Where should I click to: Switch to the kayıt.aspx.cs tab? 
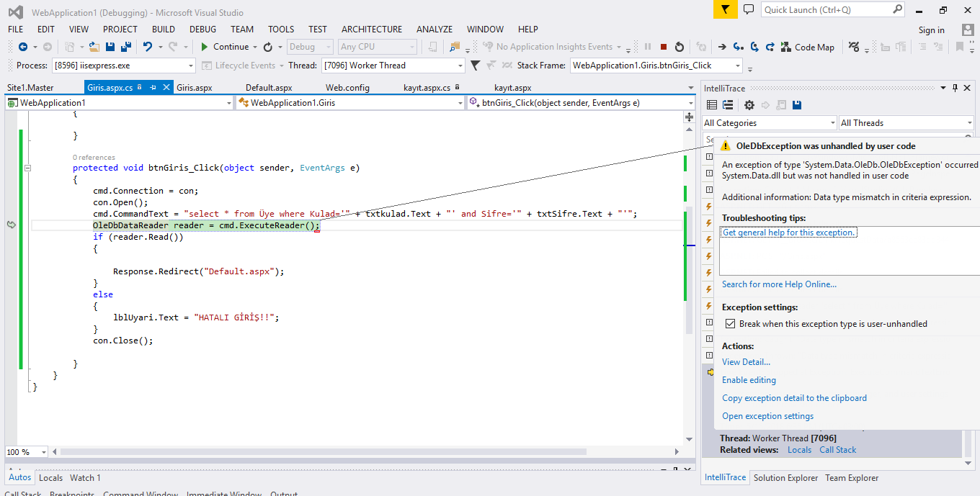pyautogui.click(x=427, y=88)
